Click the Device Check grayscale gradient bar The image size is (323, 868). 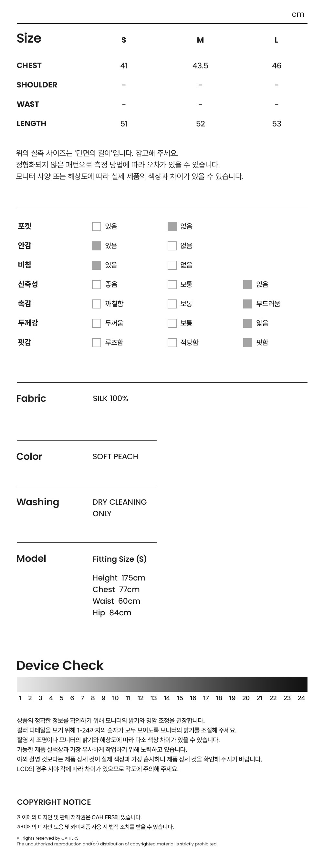tap(162, 684)
